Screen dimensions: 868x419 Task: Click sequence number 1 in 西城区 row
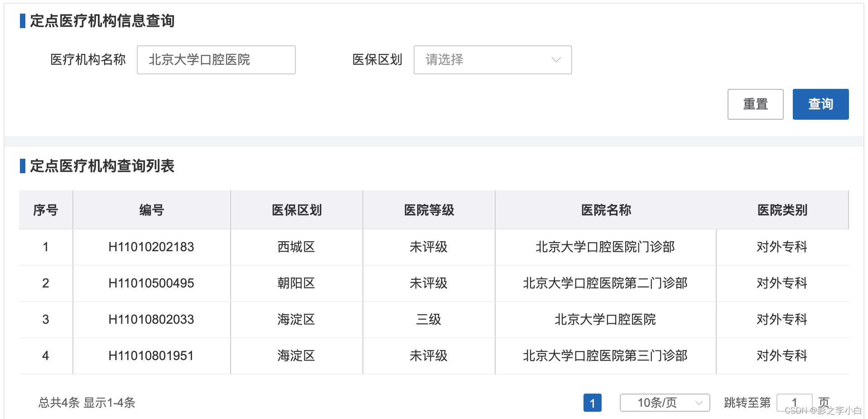46,247
